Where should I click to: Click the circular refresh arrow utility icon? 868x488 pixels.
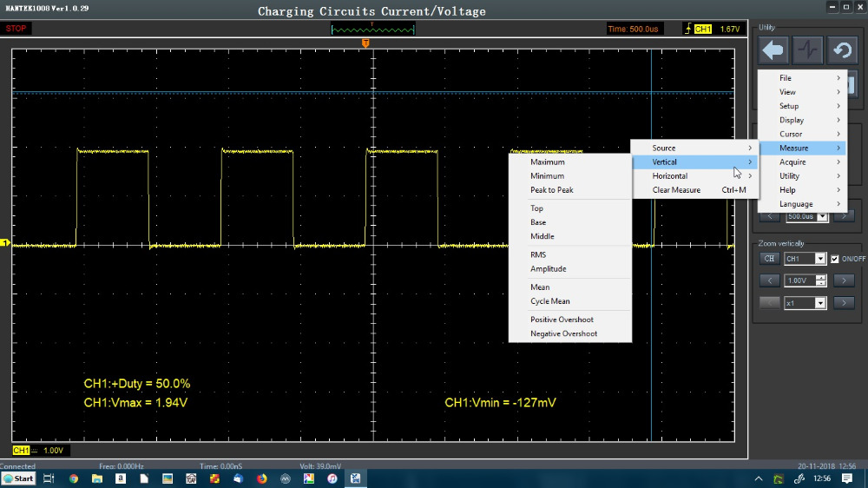pyautogui.click(x=842, y=50)
